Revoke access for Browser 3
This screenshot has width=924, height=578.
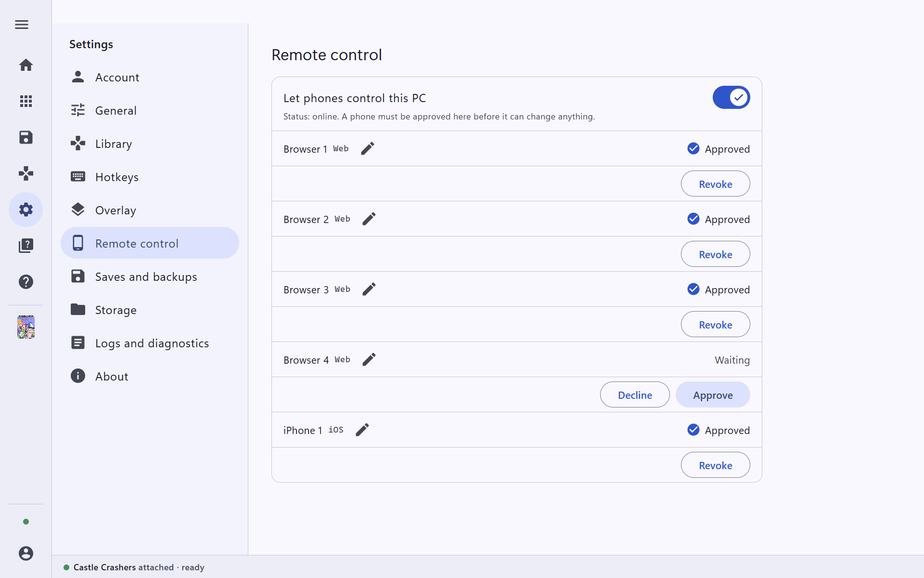(715, 325)
